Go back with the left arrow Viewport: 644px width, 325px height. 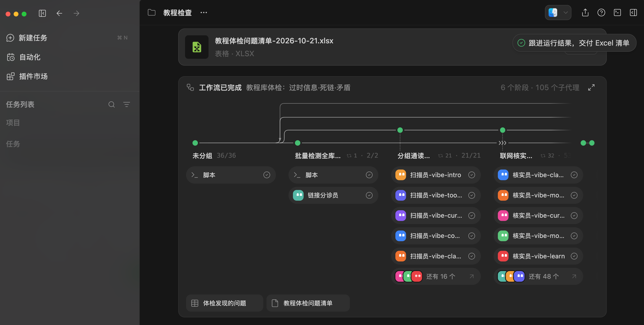(59, 13)
